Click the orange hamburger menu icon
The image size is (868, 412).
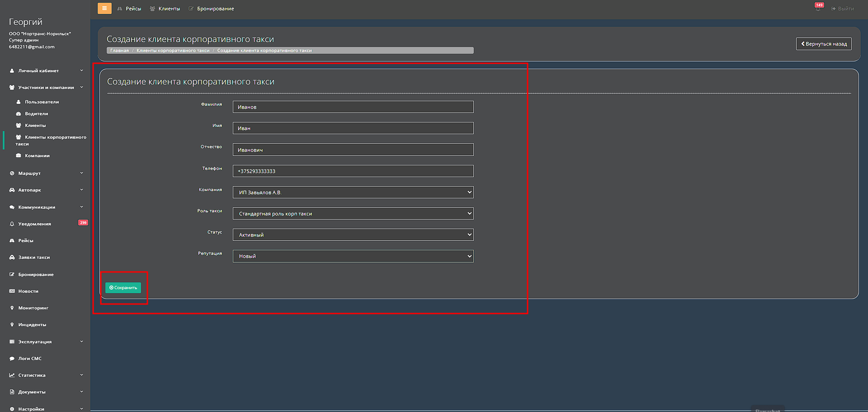104,8
